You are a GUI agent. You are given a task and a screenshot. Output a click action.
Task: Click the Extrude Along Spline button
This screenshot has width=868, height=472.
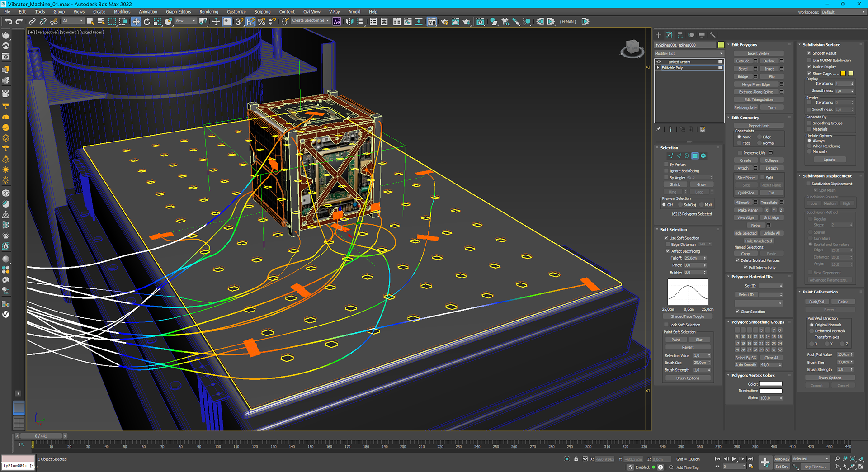coord(755,92)
